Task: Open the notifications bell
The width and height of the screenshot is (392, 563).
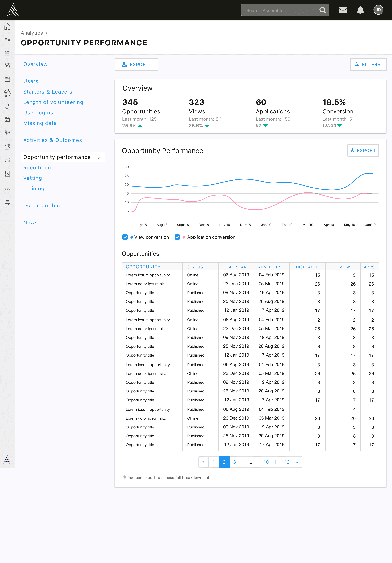Action: point(360,10)
